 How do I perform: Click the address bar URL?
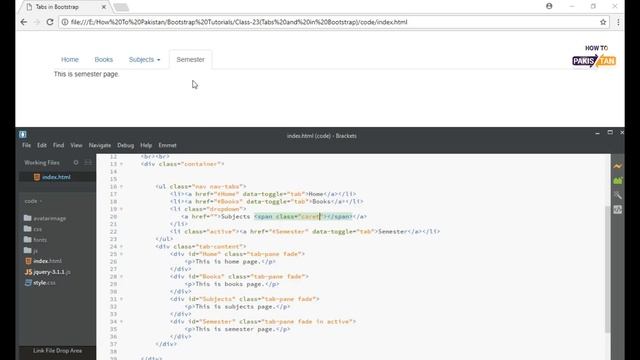[x=239, y=22]
